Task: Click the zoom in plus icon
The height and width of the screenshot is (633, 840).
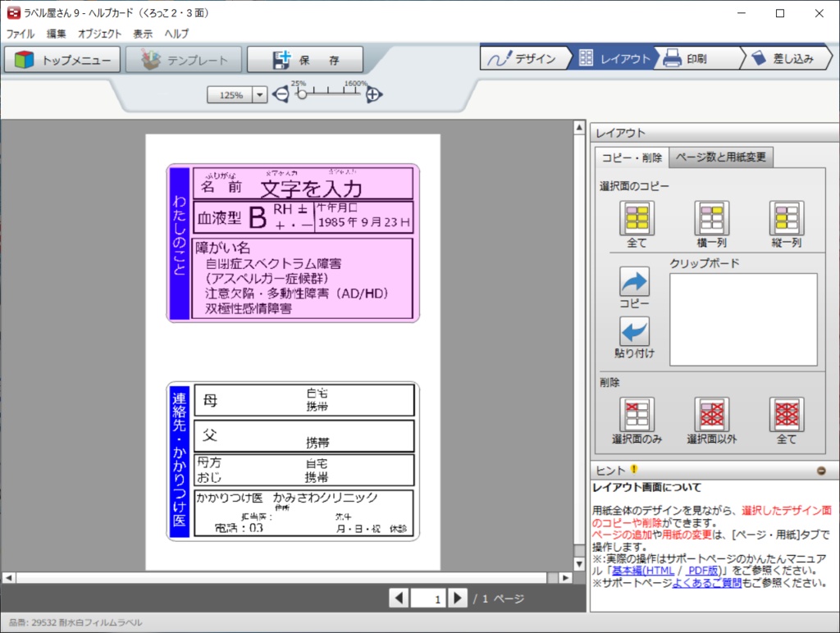Action: coord(373,95)
